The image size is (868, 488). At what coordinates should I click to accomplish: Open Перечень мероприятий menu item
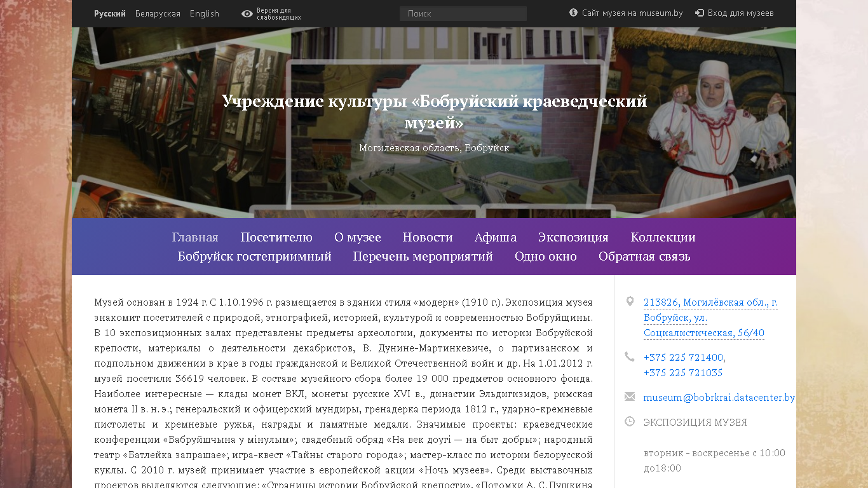(x=423, y=256)
